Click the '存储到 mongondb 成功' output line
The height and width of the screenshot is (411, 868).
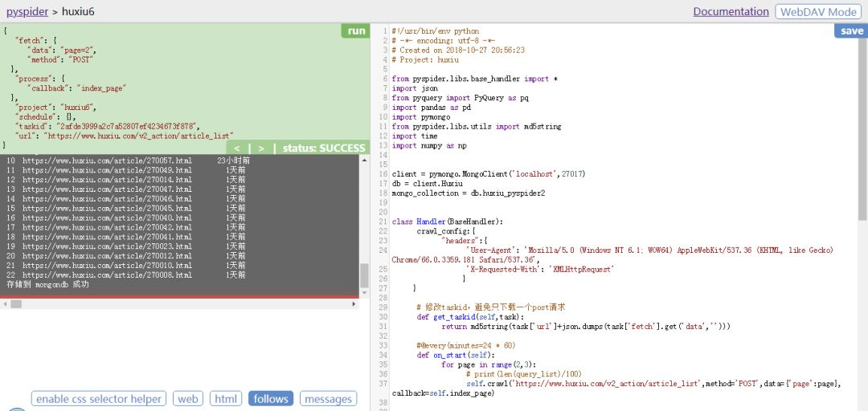tap(47, 284)
